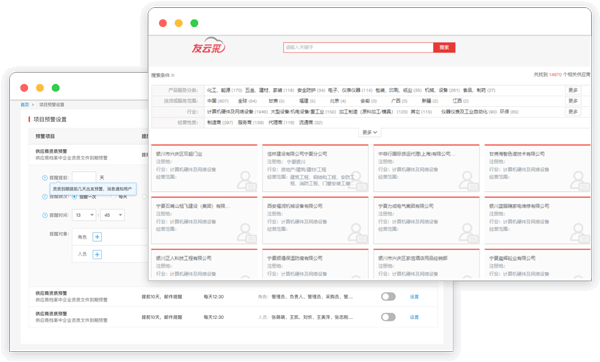Expand 更多 chevron below filter table

coord(370,132)
